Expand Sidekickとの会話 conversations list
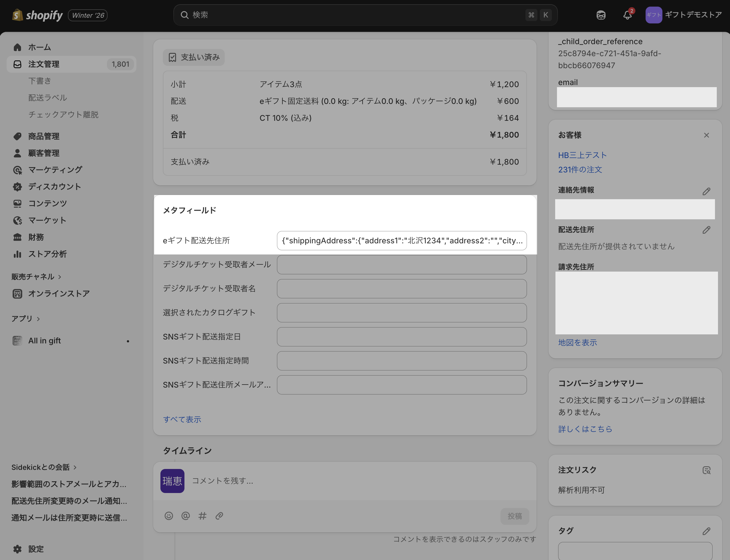This screenshot has height=560, width=730. 44,467
